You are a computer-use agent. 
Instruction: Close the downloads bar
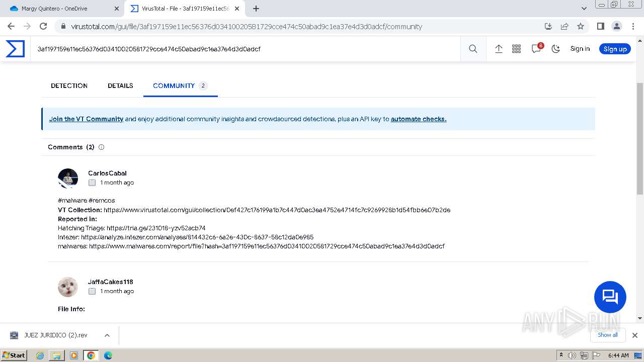(634, 335)
